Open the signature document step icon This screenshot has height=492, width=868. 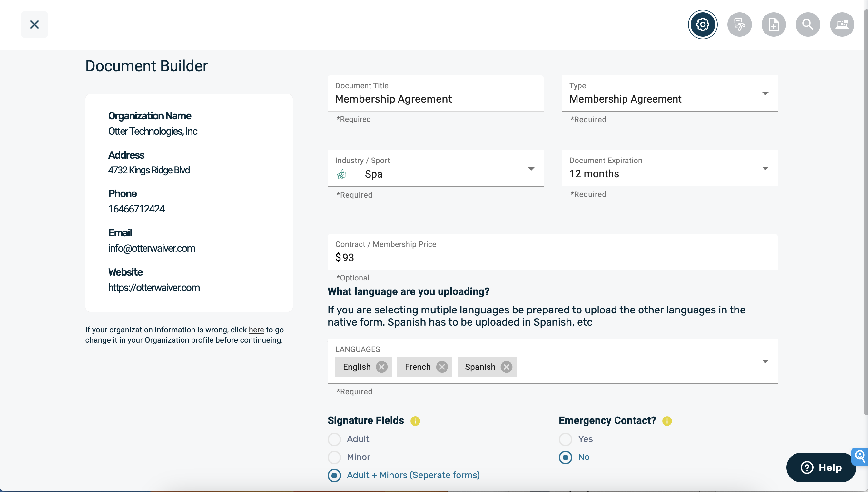[x=739, y=24]
